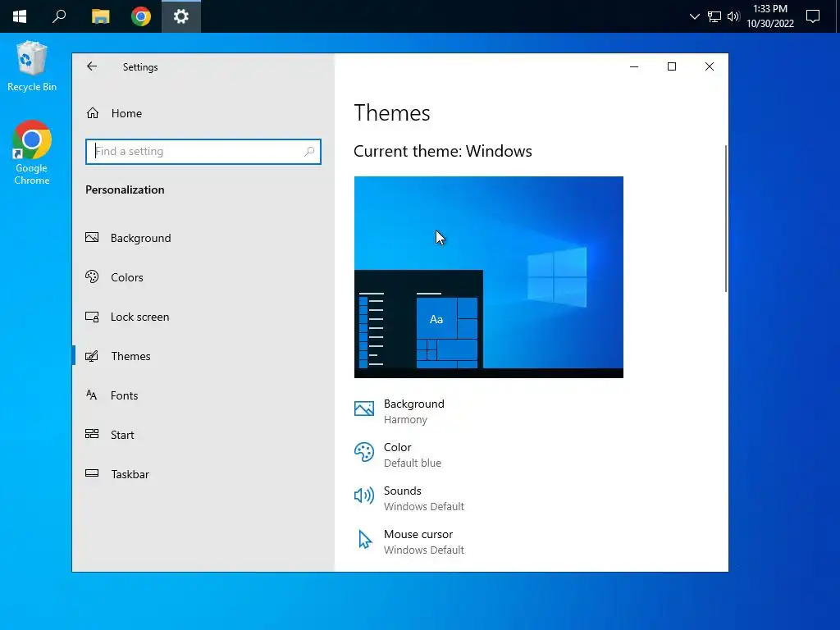This screenshot has height=630, width=840.
Task: Open taskbar search magnifier
Action: click(59, 16)
